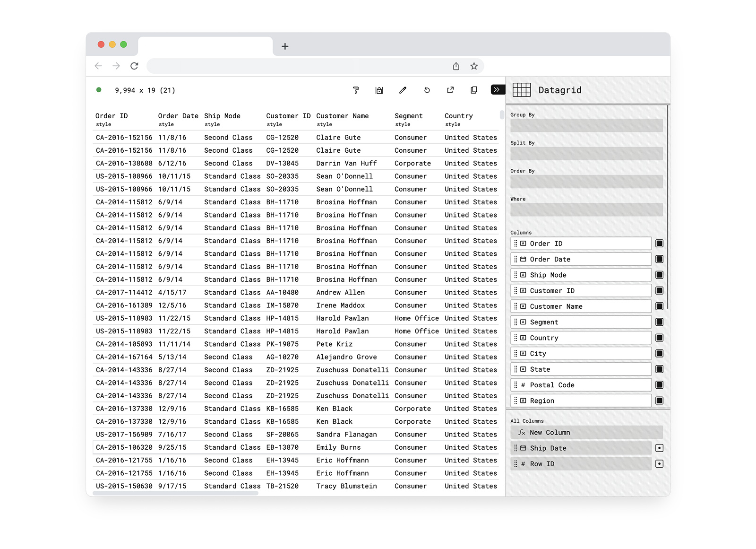Click the browser forward arrow

click(116, 66)
